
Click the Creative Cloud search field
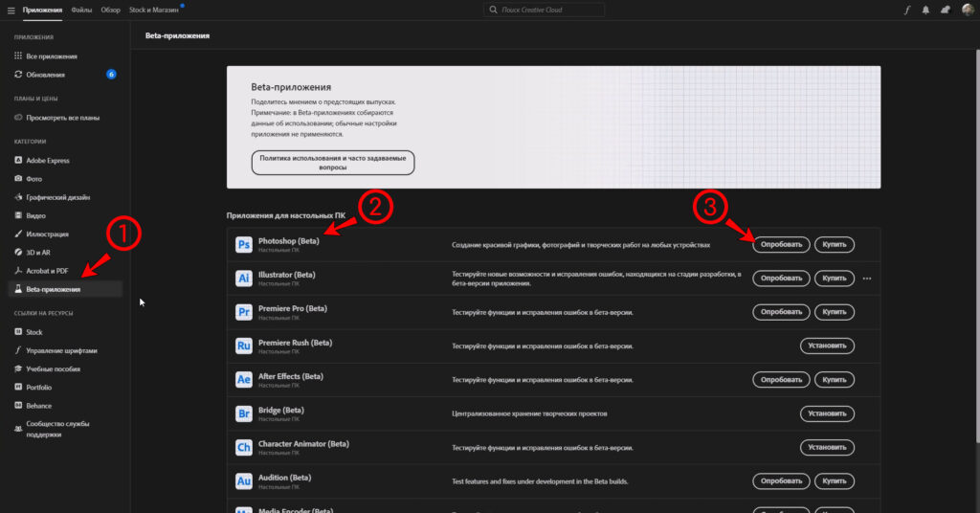click(x=544, y=10)
